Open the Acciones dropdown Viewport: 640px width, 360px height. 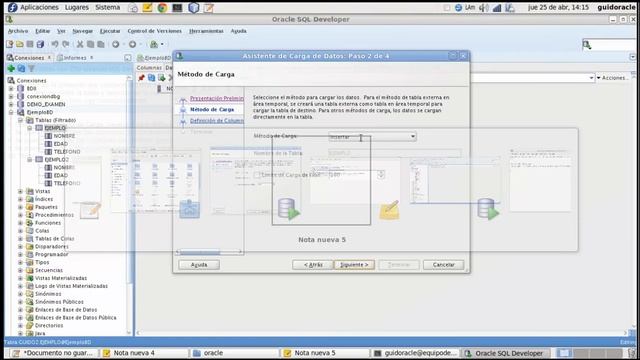(x=612, y=78)
